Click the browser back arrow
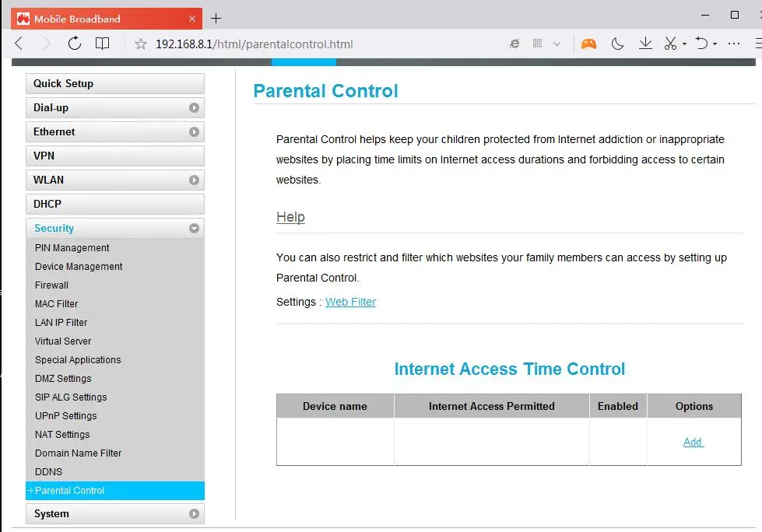 click(x=19, y=44)
